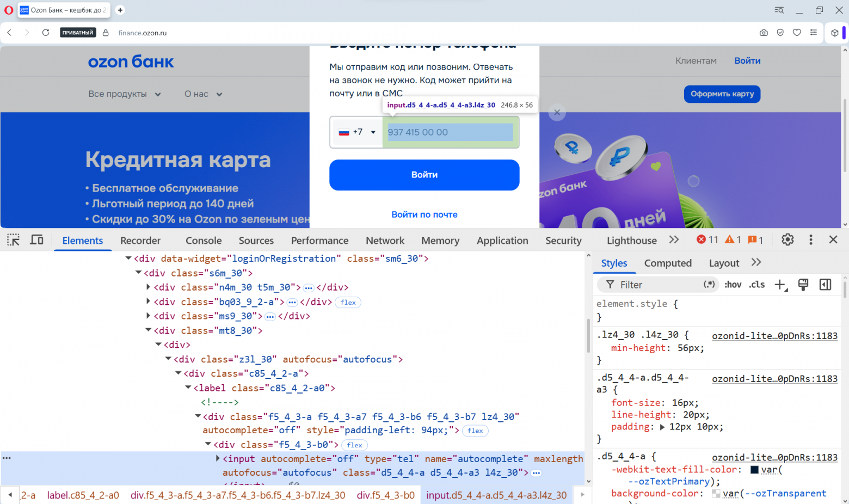Click Войти по почте link
Image resolution: width=849 pixels, height=504 pixels.
(x=424, y=214)
